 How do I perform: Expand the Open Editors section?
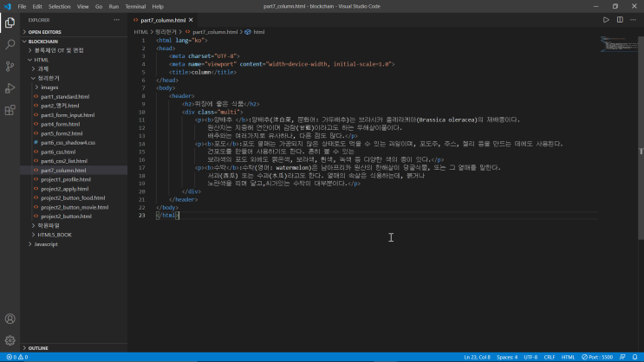click(x=74, y=32)
